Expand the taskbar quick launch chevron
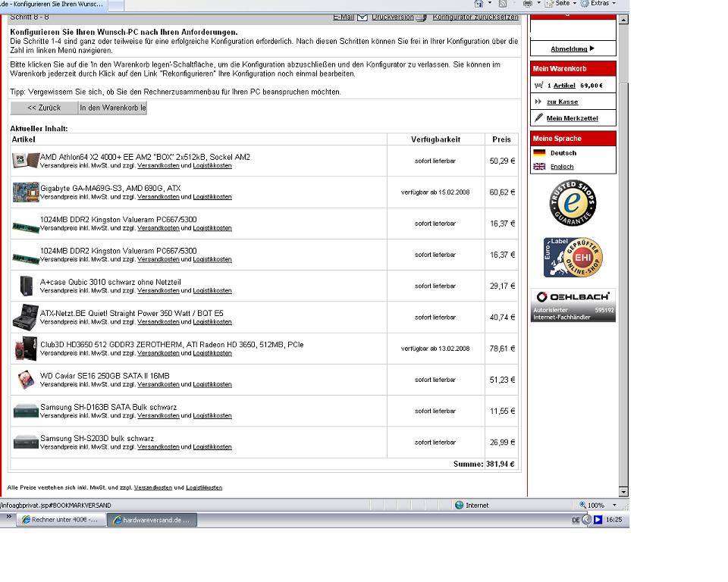 click(x=8, y=517)
